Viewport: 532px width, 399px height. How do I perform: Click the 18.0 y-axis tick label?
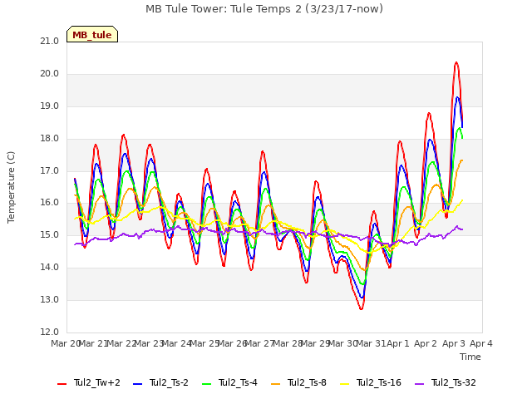point(50,139)
